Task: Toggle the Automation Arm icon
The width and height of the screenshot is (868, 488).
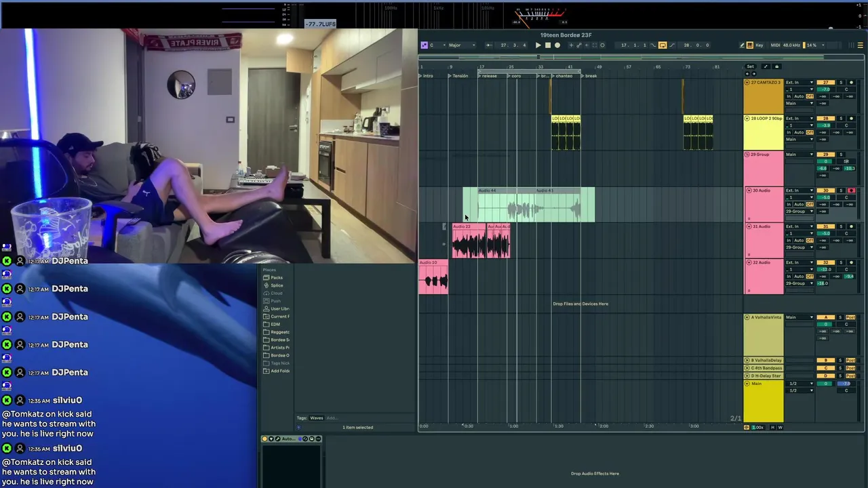Action: click(x=579, y=45)
